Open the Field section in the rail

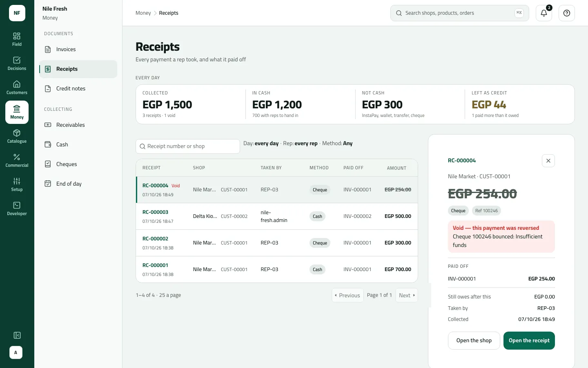[x=17, y=40]
